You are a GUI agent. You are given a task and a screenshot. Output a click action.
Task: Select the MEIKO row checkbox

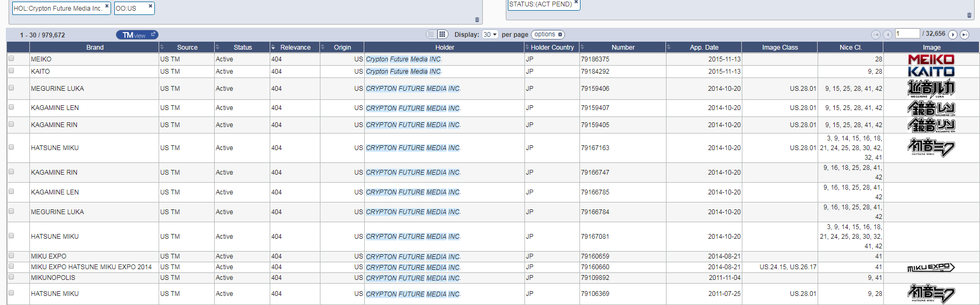11,59
